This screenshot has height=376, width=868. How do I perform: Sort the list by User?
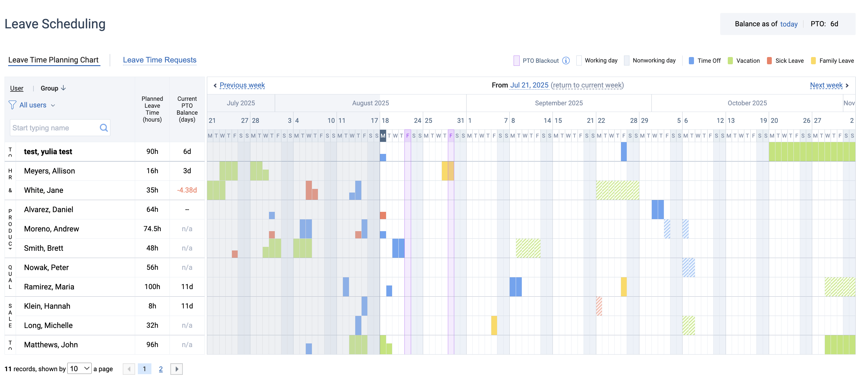click(17, 88)
